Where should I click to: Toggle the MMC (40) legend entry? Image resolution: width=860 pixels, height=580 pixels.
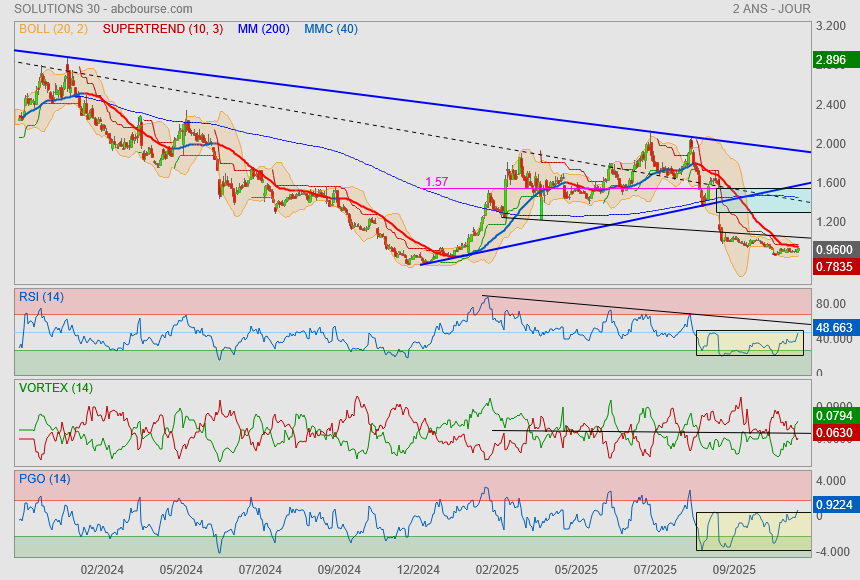point(330,29)
